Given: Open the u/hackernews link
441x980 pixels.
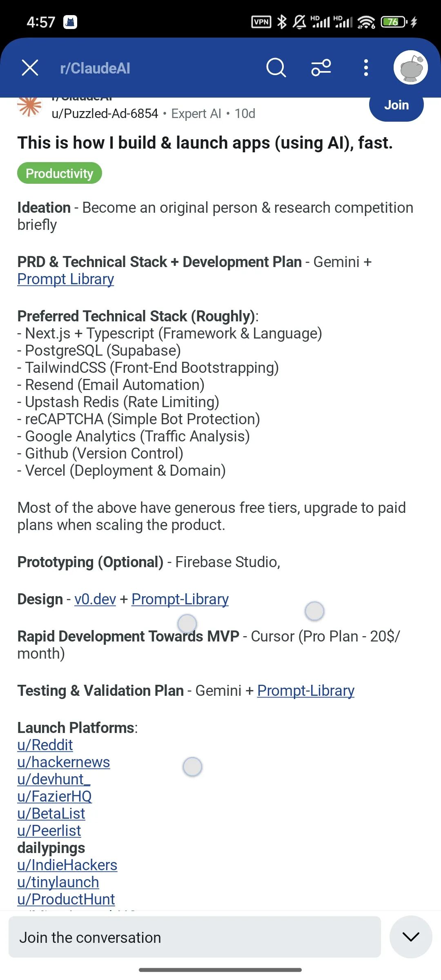Looking at the screenshot, I should coord(64,762).
